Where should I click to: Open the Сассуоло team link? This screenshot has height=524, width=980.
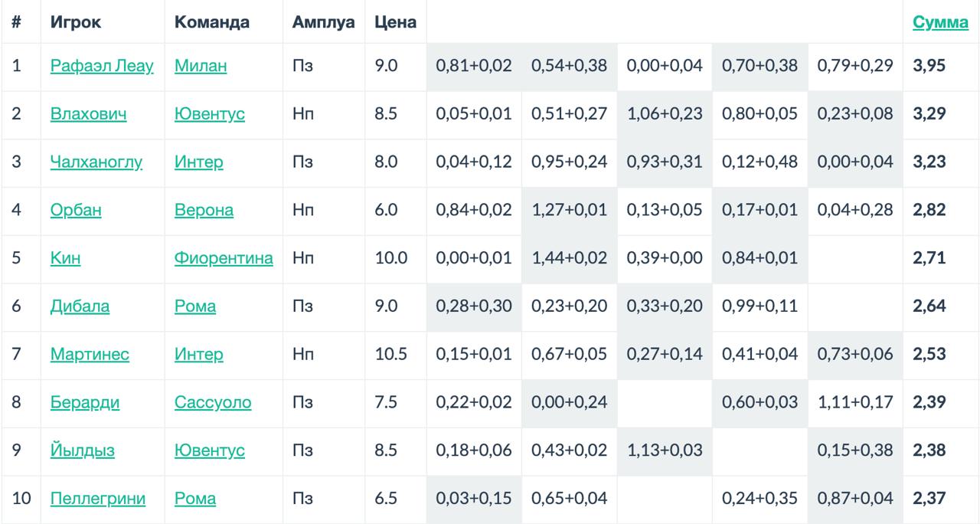point(213,402)
